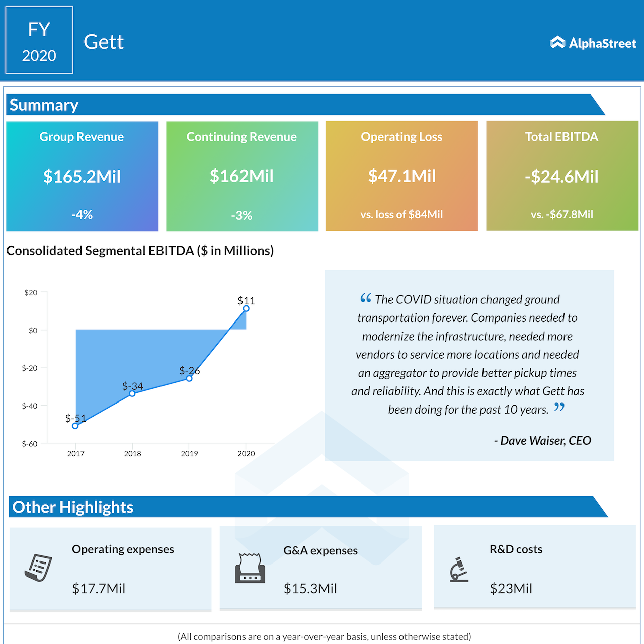
Task: Click the $23Mil R&D value
Action: (x=511, y=588)
